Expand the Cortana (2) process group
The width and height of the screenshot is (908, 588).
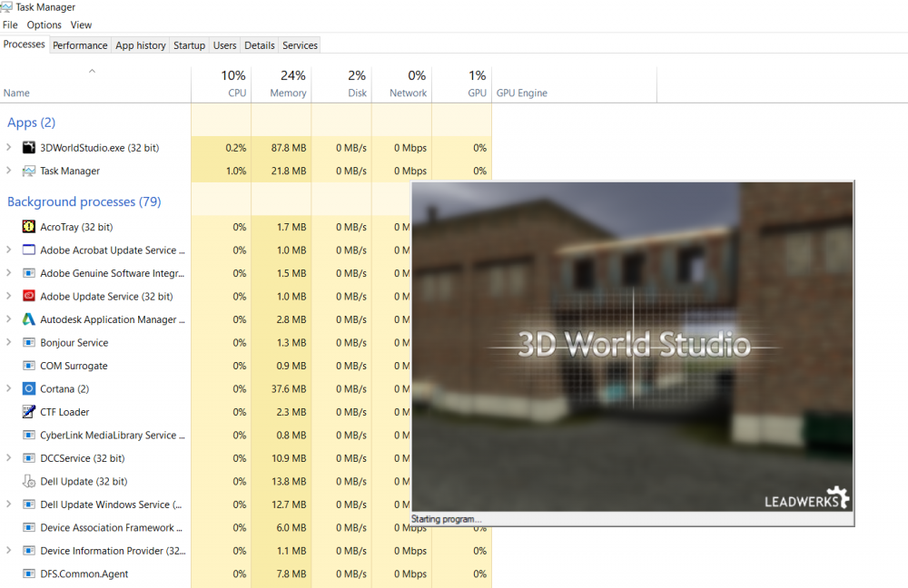[9, 388]
